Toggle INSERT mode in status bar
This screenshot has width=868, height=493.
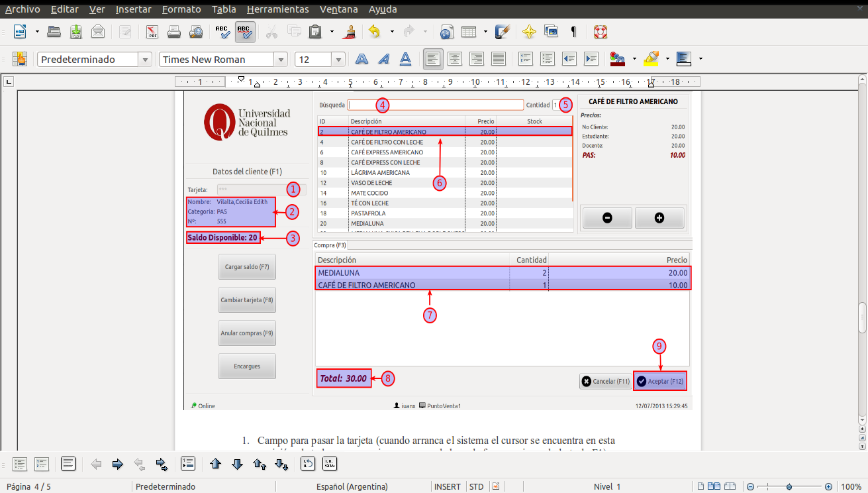(447, 486)
